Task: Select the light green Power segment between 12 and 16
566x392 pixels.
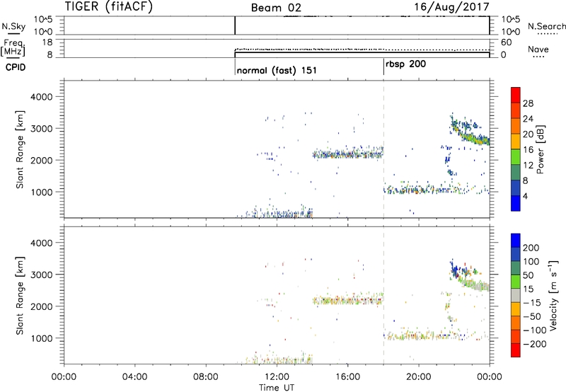Action: click(x=516, y=157)
